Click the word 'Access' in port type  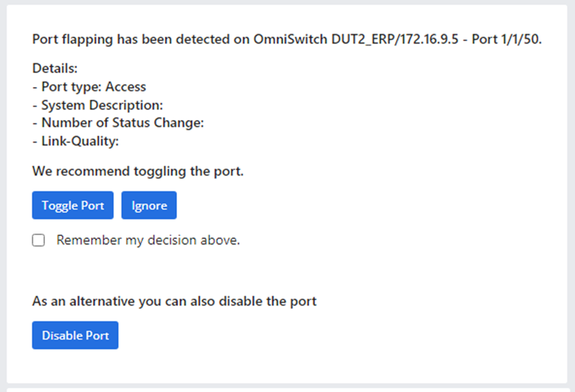pos(126,86)
